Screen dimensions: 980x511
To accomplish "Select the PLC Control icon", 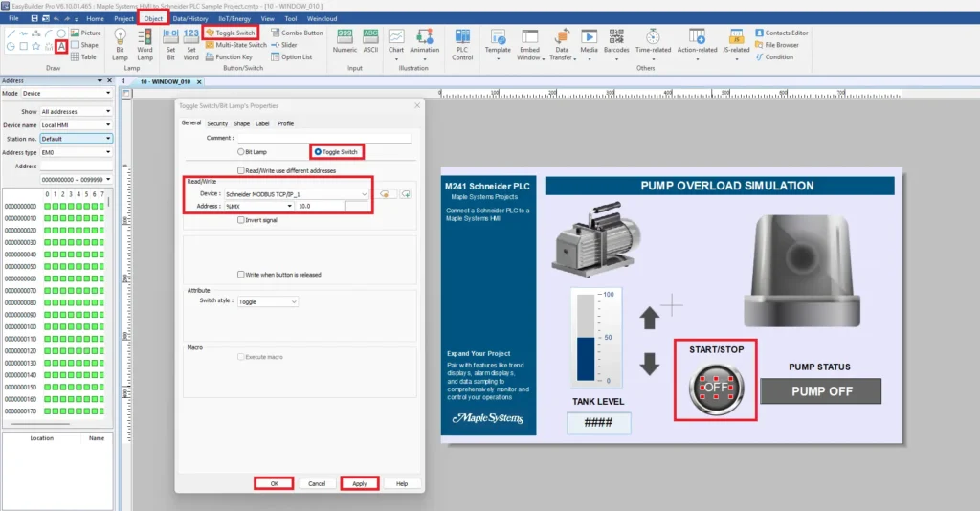I will (x=462, y=44).
